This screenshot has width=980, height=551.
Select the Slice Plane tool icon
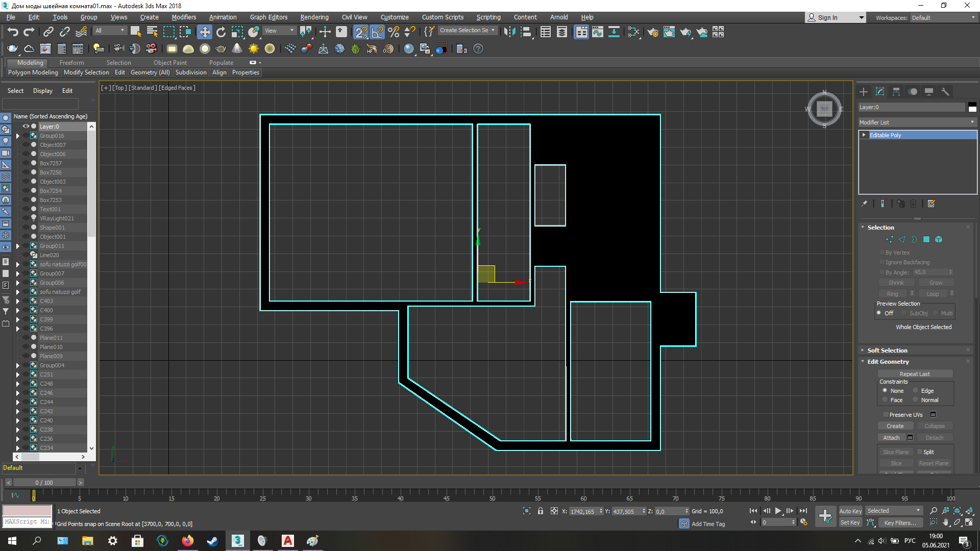[x=896, y=452]
